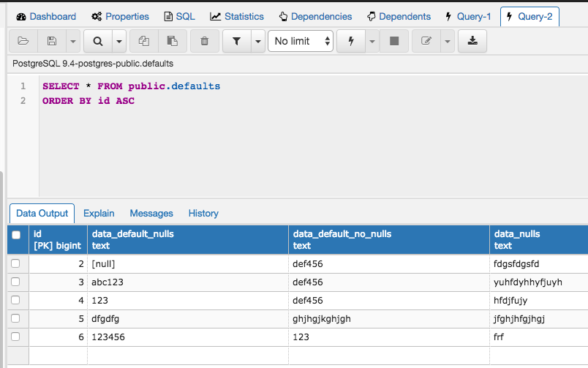Image resolution: width=588 pixels, height=368 pixels.
Task: Expand the filter options dropdown arrow
Action: [x=257, y=42]
